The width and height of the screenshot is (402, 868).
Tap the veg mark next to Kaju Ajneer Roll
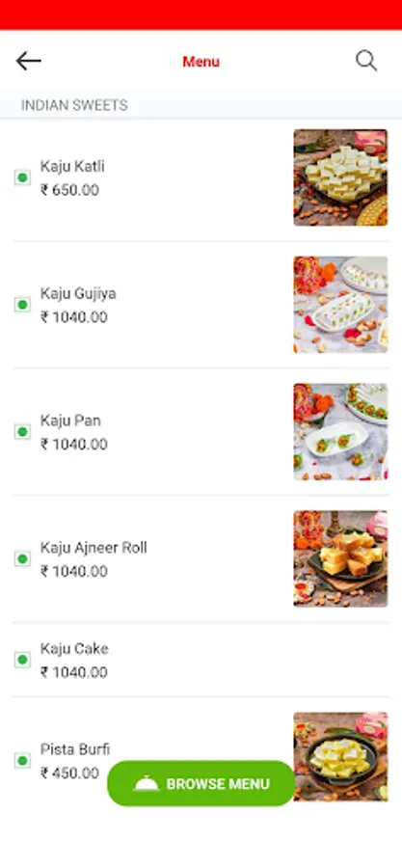[x=22, y=558]
